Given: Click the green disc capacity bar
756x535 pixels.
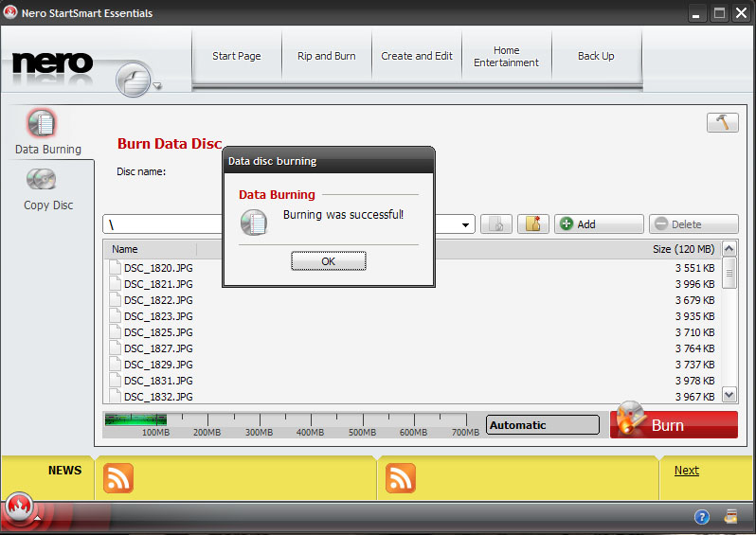Looking at the screenshot, I should [136, 419].
